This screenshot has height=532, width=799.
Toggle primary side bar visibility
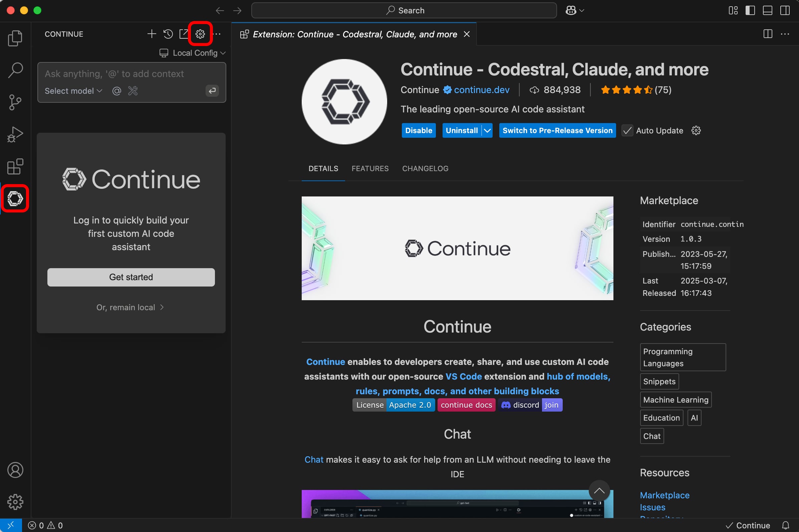click(750, 11)
